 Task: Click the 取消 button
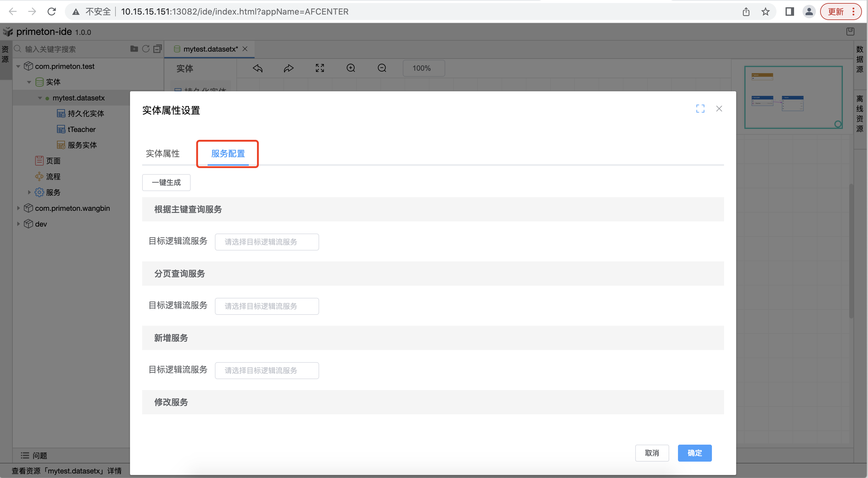[x=652, y=453]
